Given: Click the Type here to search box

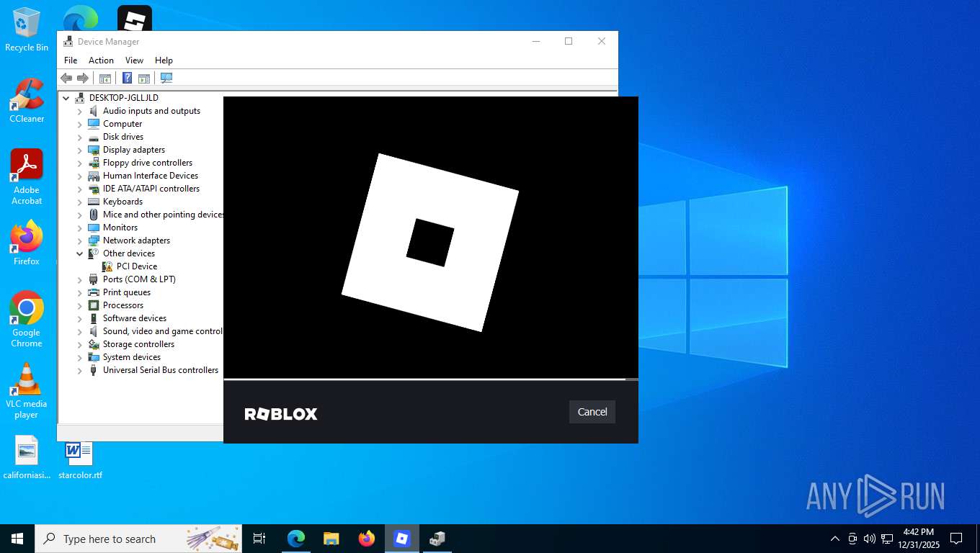Looking at the screenshot, I should tap(138, 539).
